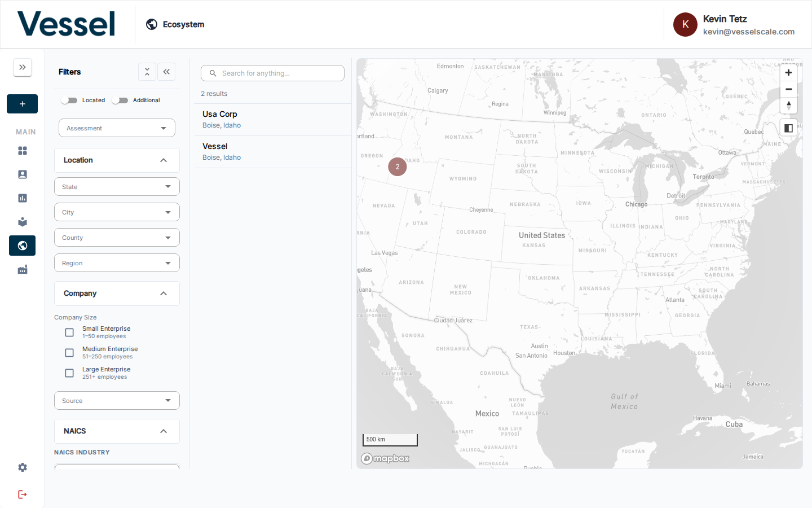Expand the left navigation sidebar
Image resolution: width=812 pixels, height=508 pixels.
[x=23, y=68]
